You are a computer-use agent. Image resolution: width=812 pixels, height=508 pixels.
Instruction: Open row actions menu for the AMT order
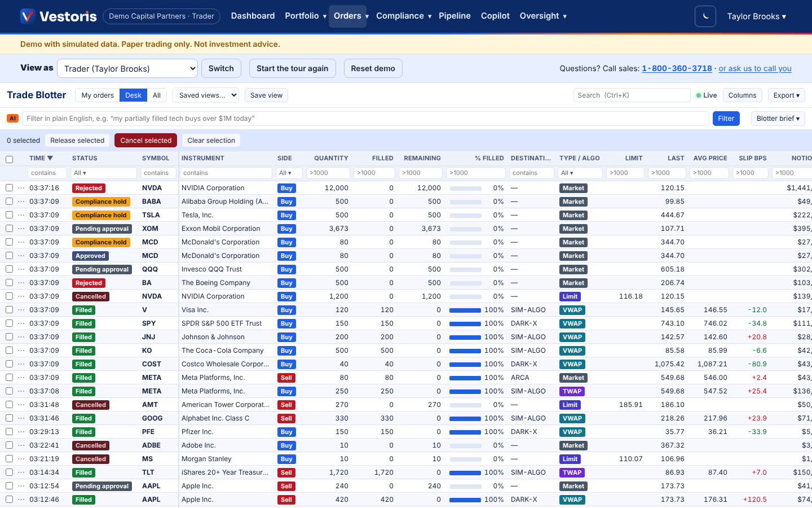(21, 405)
